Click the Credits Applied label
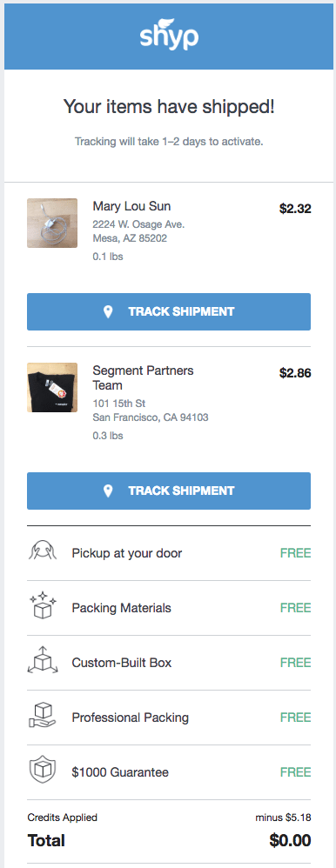Image resolution: width=336 pixels, height=868 pixels. (x=62, y=817)
